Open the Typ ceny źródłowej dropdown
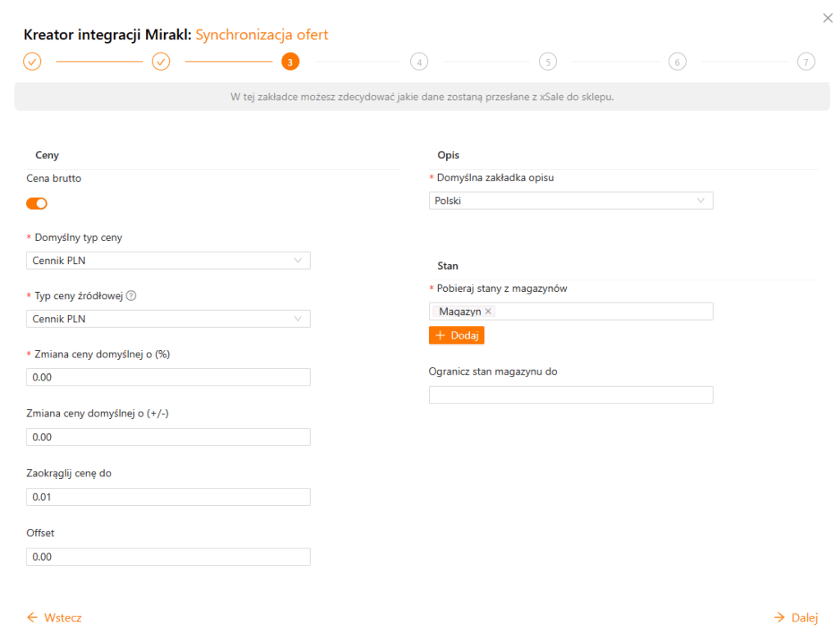This screenshot has height=642, width=840. (x=168, y=319)
